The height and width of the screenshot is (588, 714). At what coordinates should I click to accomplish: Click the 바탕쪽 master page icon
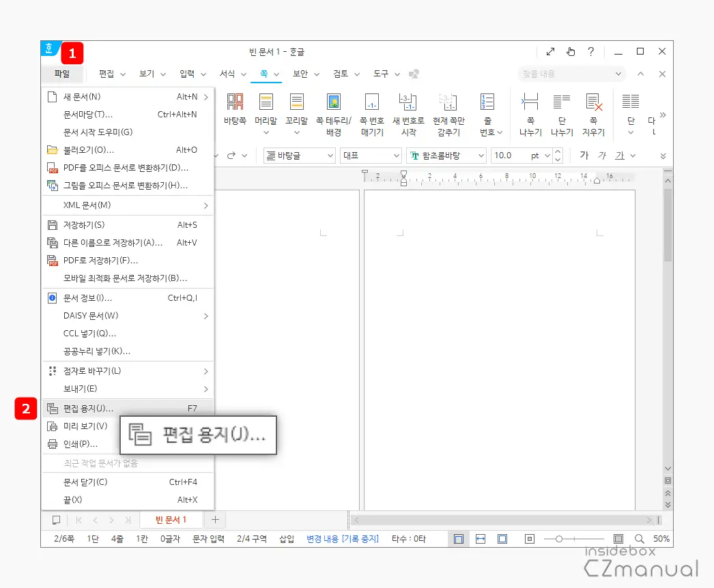coord(235,102)
